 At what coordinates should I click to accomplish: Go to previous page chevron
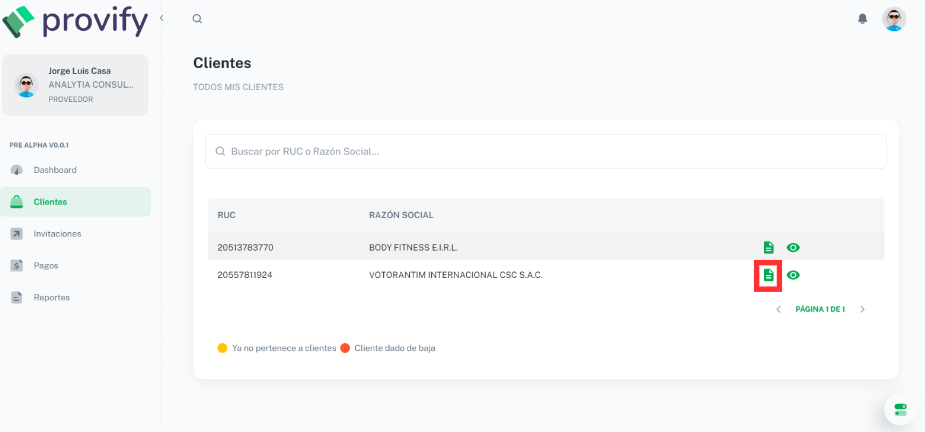tap(779, 309)
